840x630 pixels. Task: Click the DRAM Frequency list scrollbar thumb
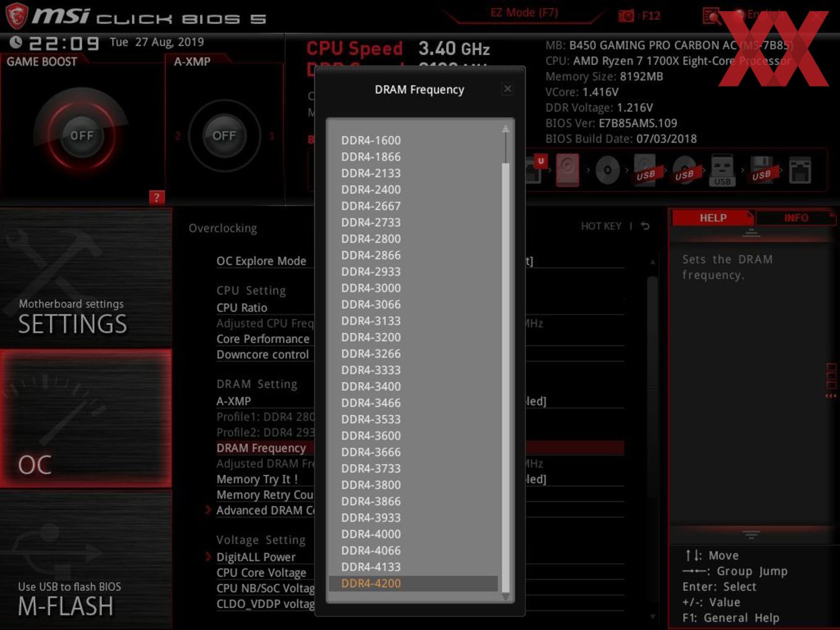tap(505, 377)
